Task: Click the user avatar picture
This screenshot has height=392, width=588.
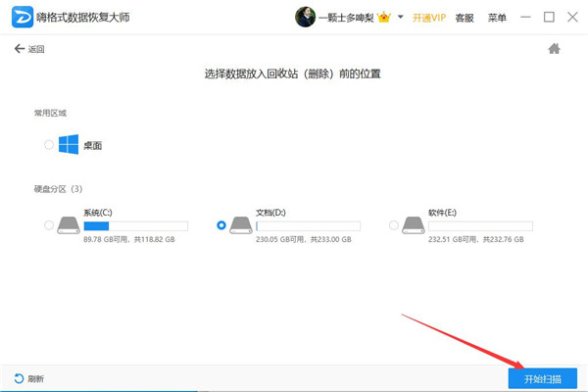Action: tap(305, 18)
